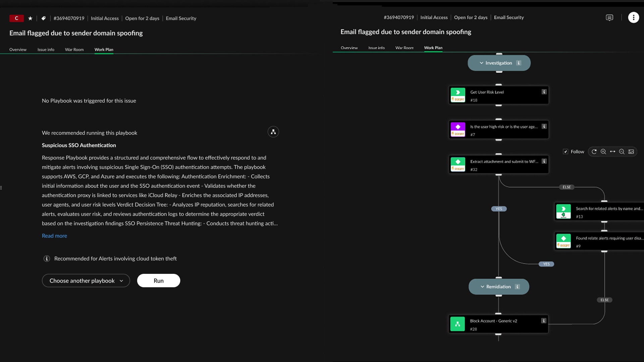This screenshot has width=644, height=362.
Task: Open the Read more link
Action: click(x=54, y=236)
